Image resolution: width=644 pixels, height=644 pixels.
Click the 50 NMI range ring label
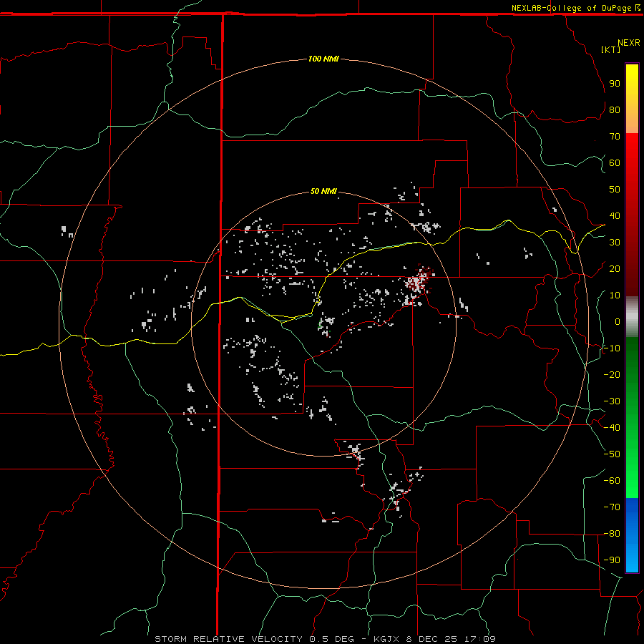(323, 191)
